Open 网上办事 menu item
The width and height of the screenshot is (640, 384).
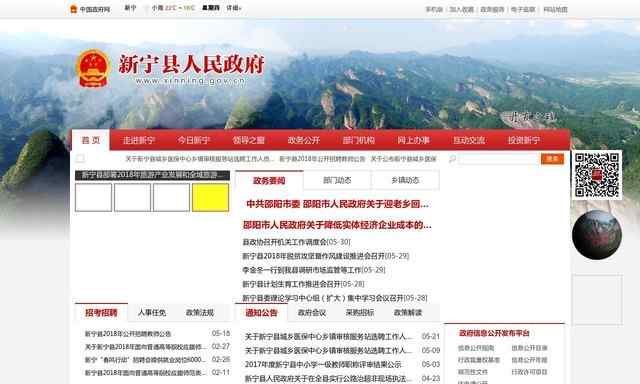[x=413, y=140]
